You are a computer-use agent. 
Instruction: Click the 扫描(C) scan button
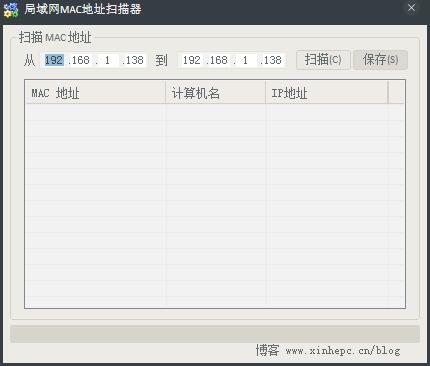(x=323, y=60)
